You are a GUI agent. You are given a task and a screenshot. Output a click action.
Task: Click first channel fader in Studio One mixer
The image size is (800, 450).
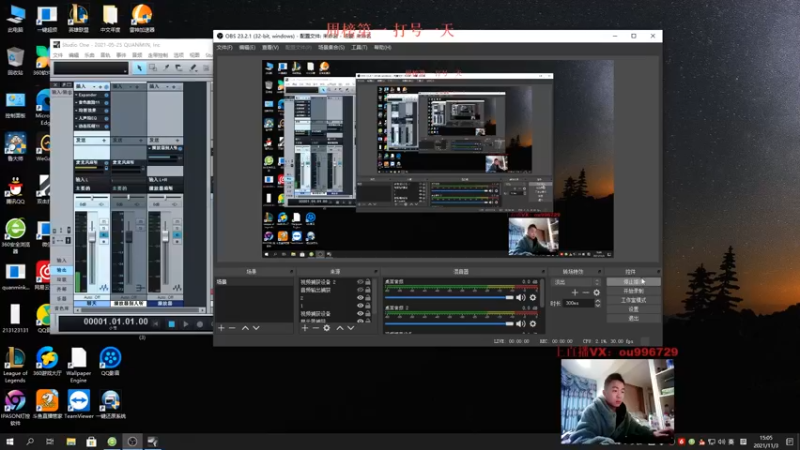click(92, 237)
